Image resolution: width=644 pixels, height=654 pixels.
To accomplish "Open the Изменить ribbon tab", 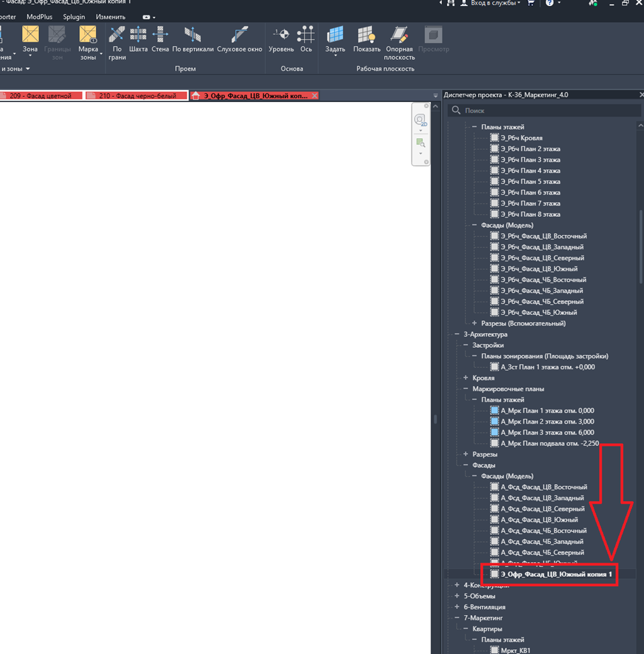I will (111, 17).
